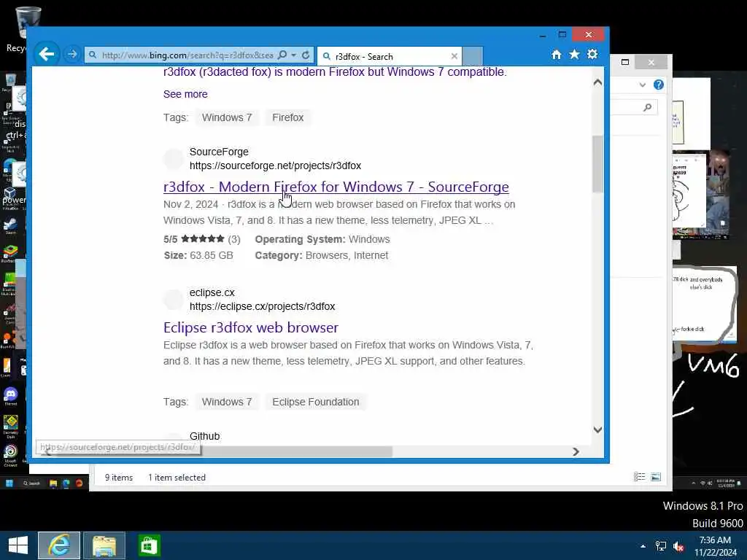The width and height of the screenshot is (747, 560).
Task: Click the horizontal scrollbar right arrow
Action: (576, 451)
